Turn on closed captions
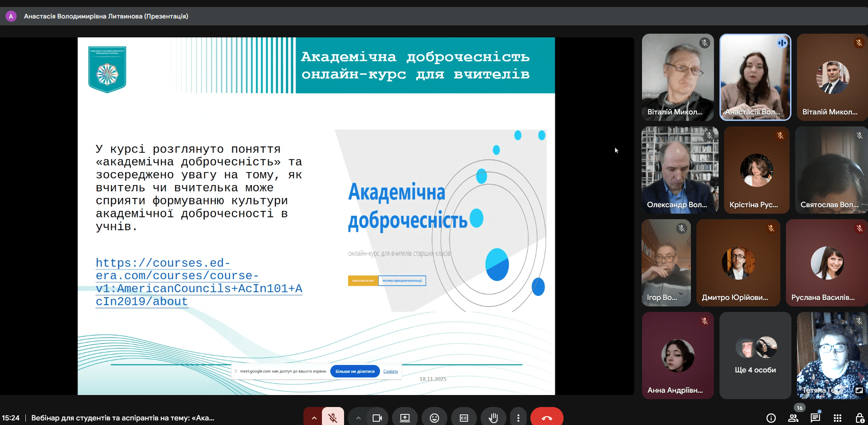Screen dimensions: 868x425 pos(464,418)
